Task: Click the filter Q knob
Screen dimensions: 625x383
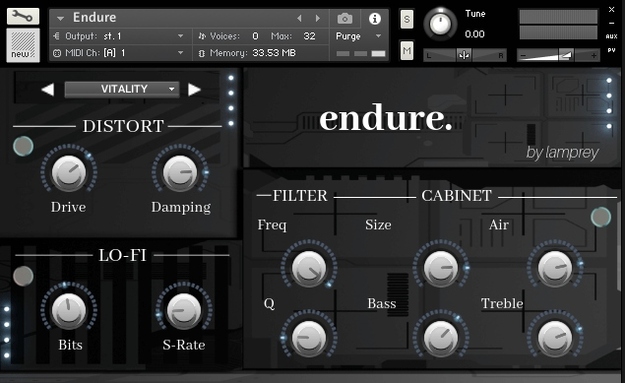Action: [309, 338]
